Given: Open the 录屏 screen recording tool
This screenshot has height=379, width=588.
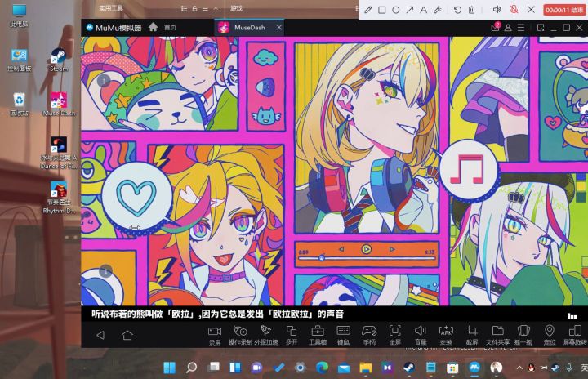Looking at the screenshot, I should 215,335.
